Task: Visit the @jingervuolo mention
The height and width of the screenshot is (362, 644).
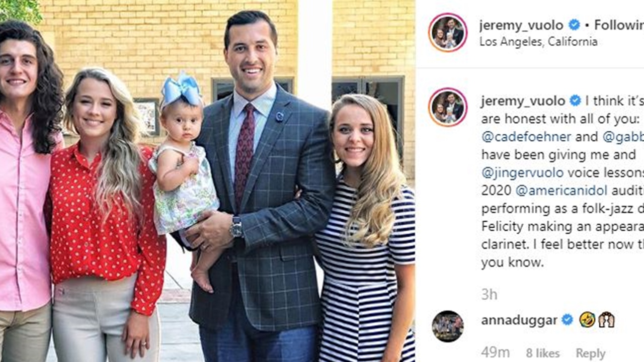Action: [x=522, y=172]
